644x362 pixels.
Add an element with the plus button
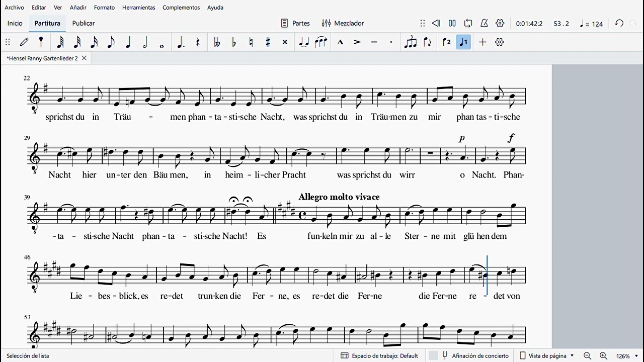pyautogui.click(x=482, y=42)
